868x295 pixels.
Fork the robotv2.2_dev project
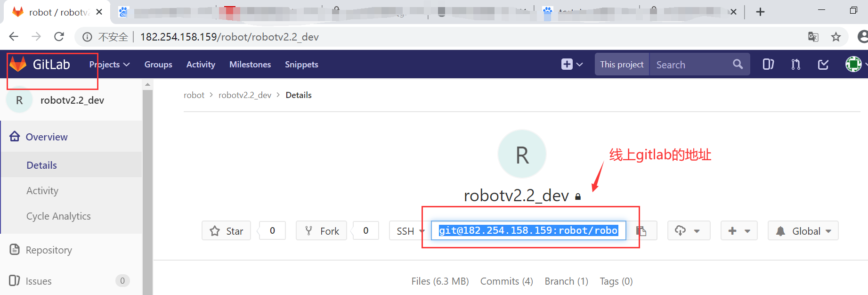click(322, 231)
